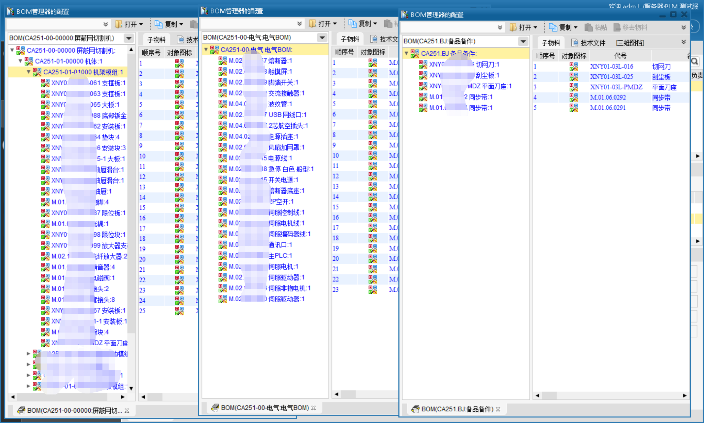The image size is (704, 423).
Task: Click object icon for row XNY01-03L-016
Action: 574,66
